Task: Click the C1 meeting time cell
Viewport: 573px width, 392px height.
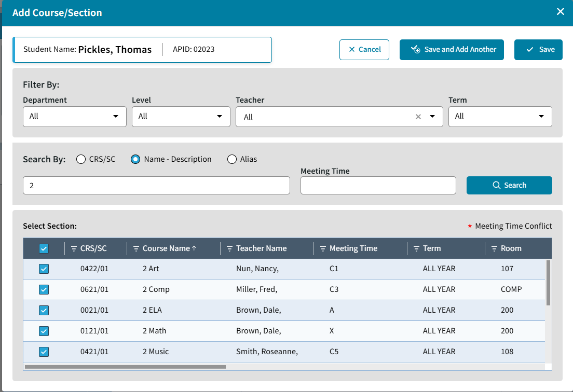Action: point(334,269)
